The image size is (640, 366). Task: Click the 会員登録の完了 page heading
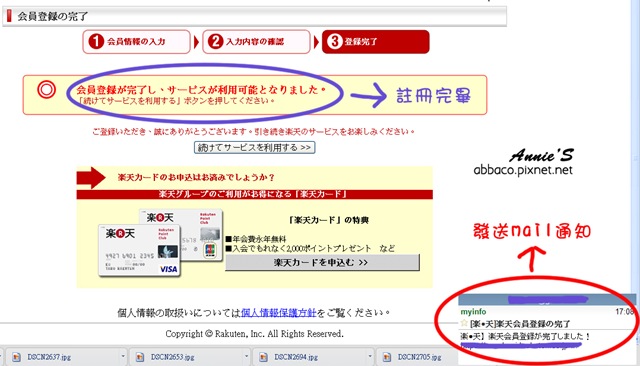(53, 17)
